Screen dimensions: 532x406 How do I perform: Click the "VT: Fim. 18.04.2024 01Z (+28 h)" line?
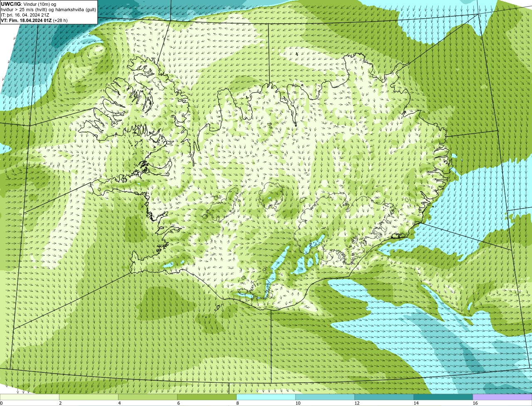click(x=34, y=20)
